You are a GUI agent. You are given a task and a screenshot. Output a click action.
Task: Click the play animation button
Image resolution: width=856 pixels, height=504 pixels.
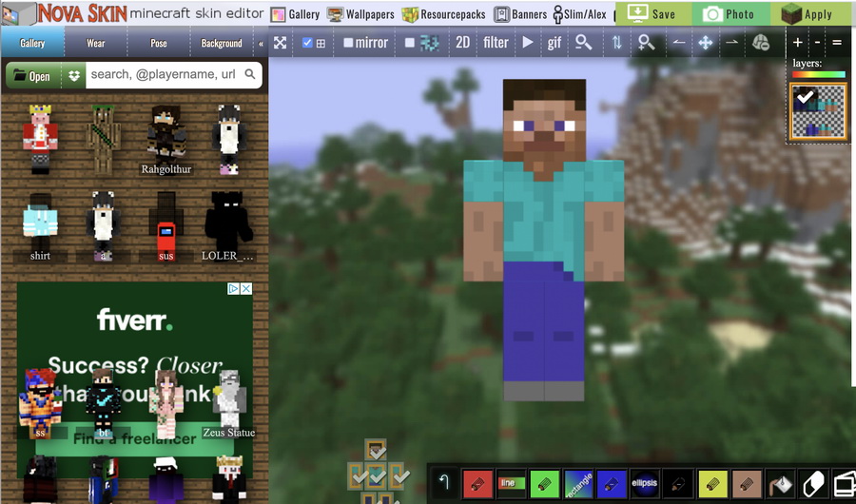[528, 43]
